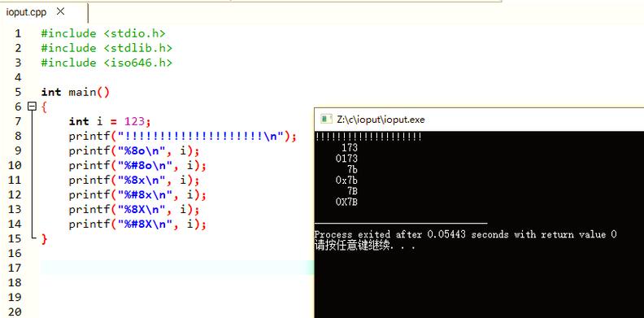644x318 pixels.
Task: Click the Process exited after 0.05443 seconds message
Action: pyautogui.click(x=466, y=234)
